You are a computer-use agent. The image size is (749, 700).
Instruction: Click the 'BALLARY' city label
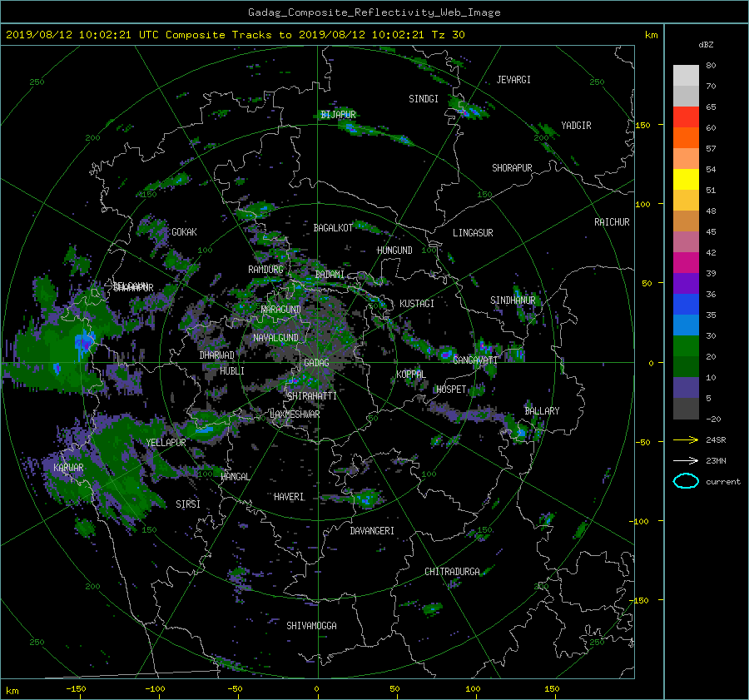542,411
